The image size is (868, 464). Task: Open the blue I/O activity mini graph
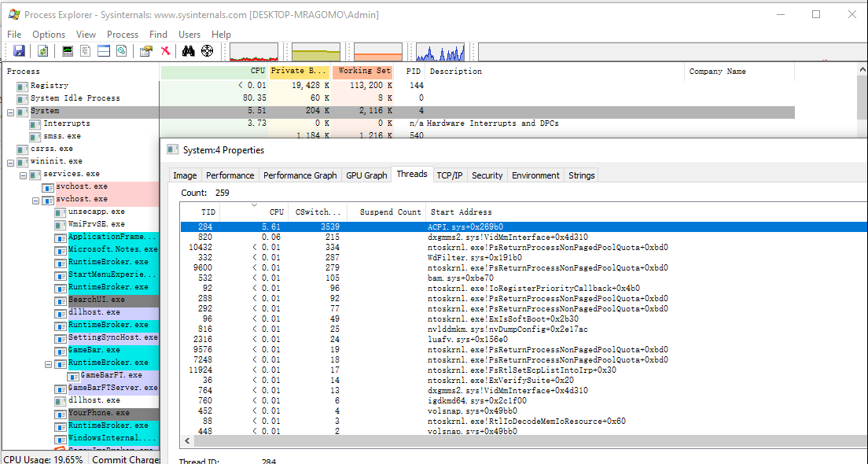tap(440, 52)
